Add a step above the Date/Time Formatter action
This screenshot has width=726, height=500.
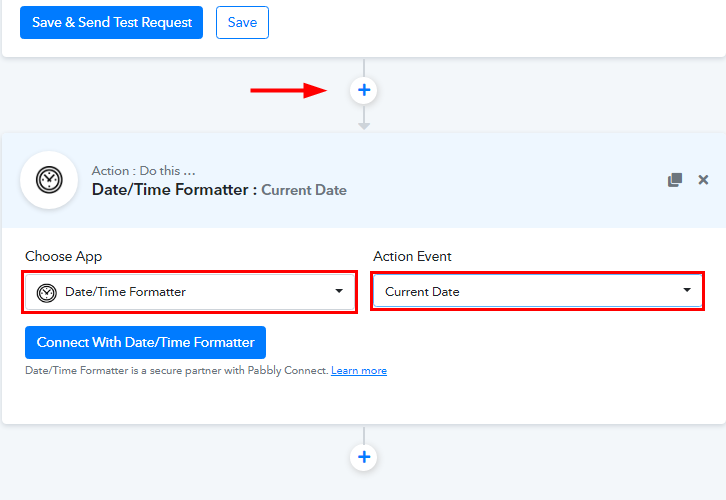coord(364,90)
